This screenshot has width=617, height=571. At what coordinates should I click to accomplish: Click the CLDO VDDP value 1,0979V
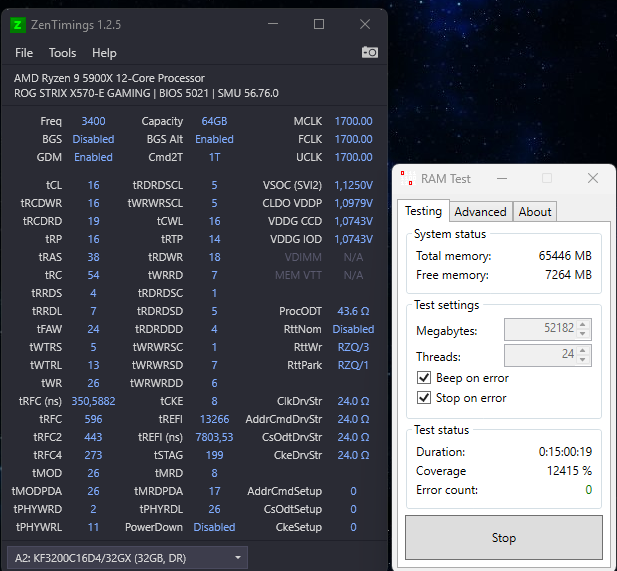353,203
